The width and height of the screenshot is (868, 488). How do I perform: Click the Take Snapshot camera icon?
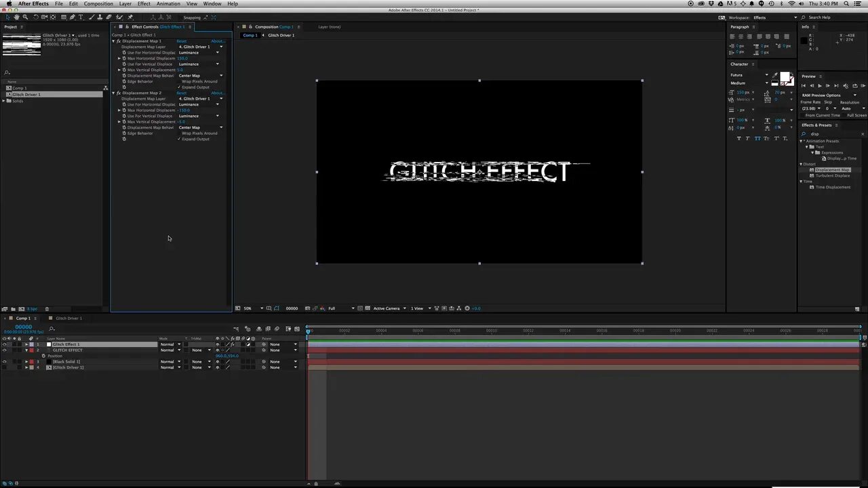click(307, 308)
